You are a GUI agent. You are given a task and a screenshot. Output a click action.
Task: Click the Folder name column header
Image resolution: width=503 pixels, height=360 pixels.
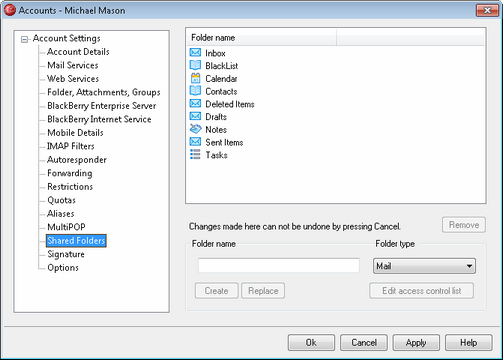(x=261, y=38)
